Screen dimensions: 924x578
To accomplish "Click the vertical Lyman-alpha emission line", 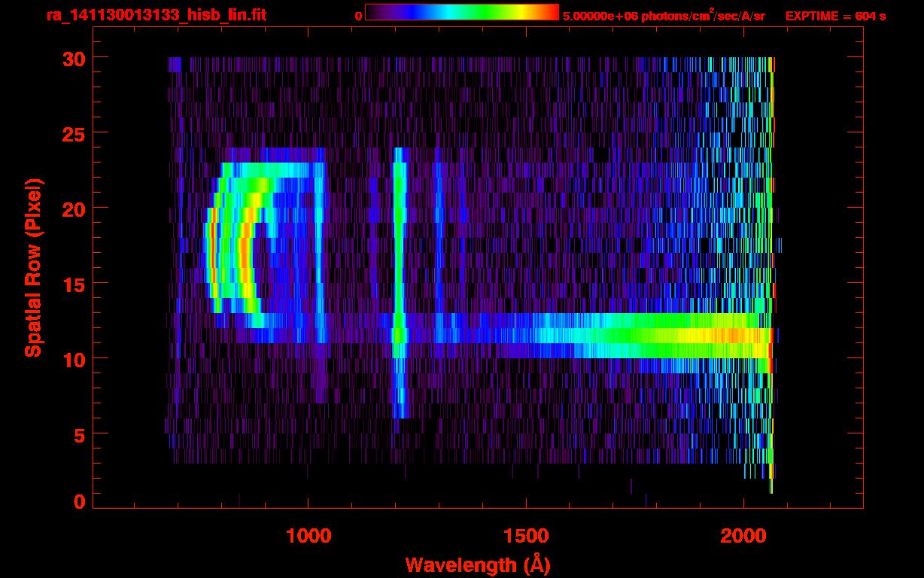I will pos(400,282).
